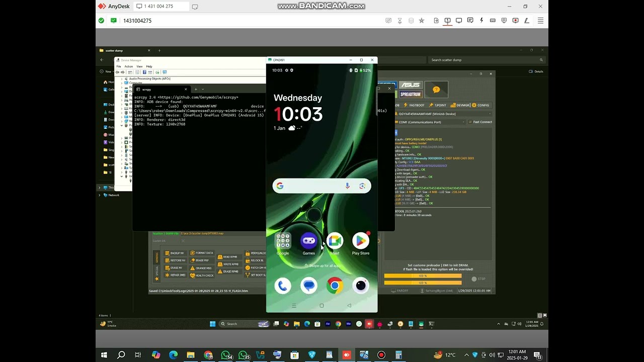Open the Device Manager View menu

[x=139, y=66]
